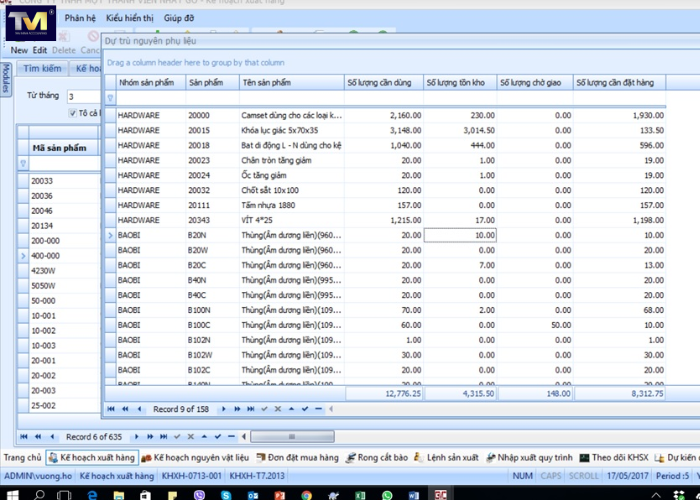Toggle the Tô cả checkbox
This screenshot has width=700, height=500.
73,113
